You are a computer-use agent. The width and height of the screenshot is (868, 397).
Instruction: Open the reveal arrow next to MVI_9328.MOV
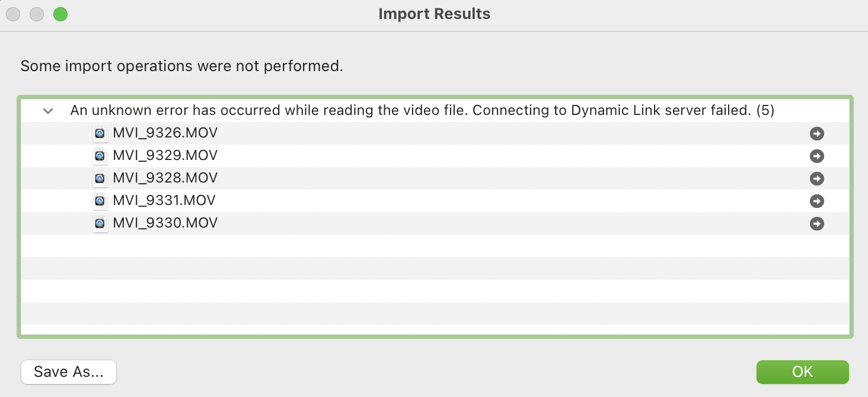pos(817,178)
